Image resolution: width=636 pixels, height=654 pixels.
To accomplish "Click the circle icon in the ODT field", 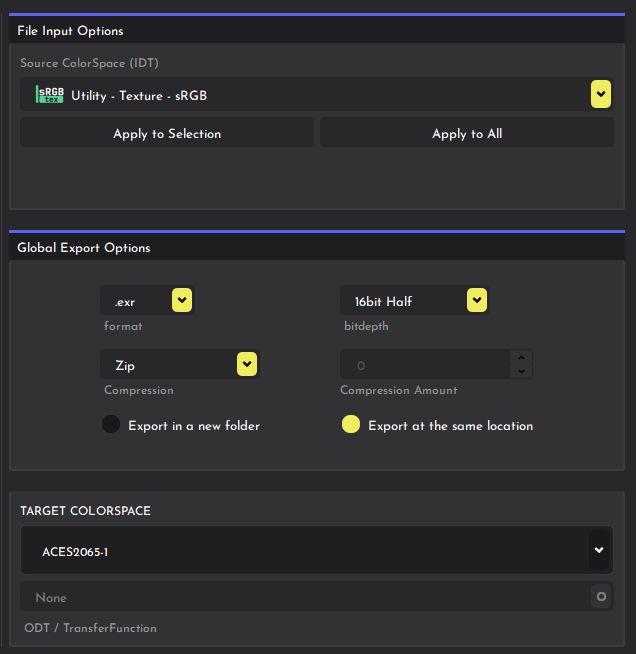I will click(601, 597).
